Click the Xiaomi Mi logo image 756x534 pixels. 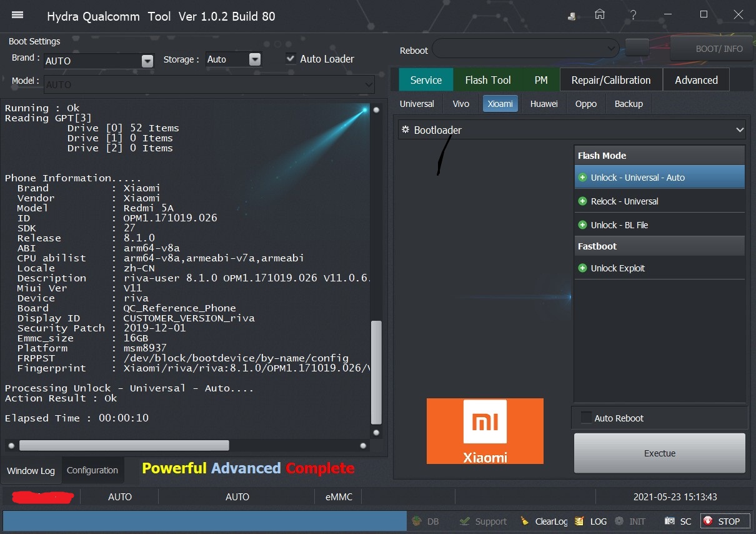tap(485, 431)
